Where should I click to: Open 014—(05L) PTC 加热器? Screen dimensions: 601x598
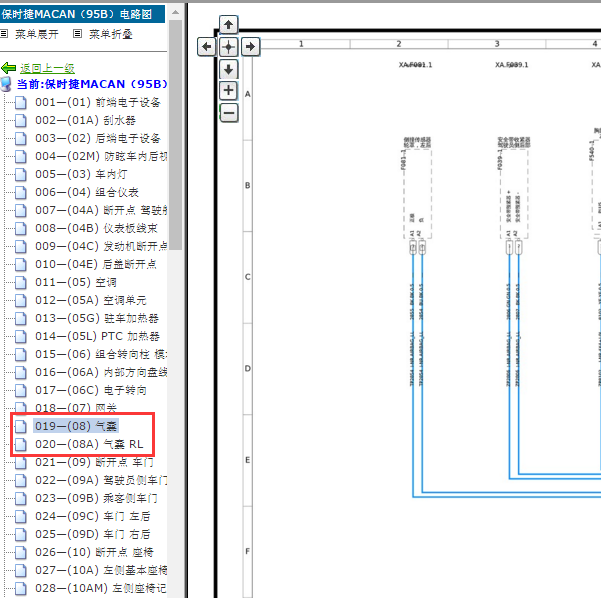(x=97, y=337)
